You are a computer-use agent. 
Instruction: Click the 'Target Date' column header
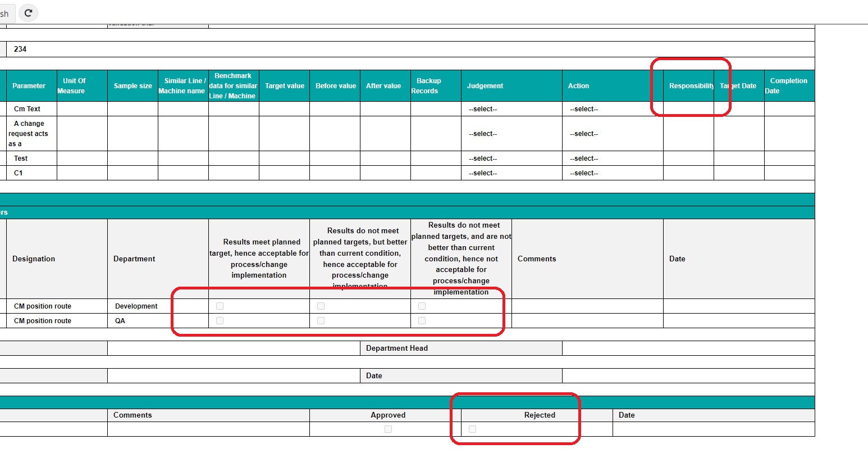coord(738,86)
